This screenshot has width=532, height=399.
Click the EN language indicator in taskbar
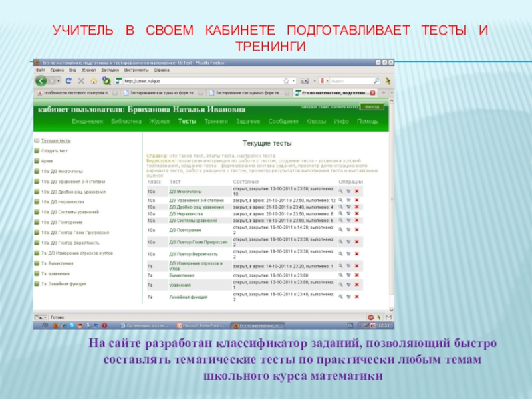point(350,325)
